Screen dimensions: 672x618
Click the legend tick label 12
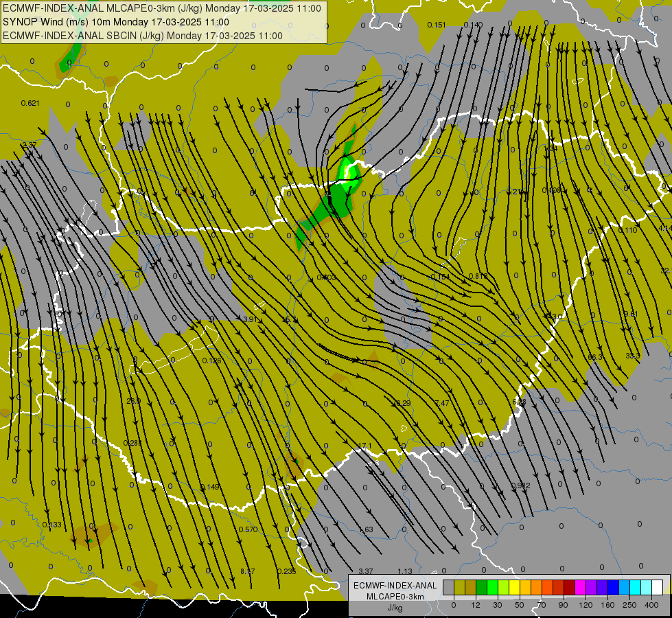476,605
